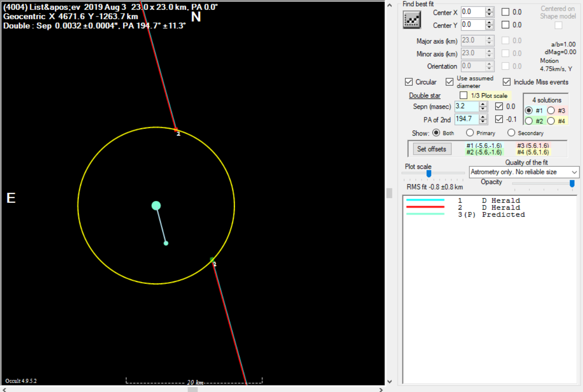Show only the Primary star

[x=470, y=133]
